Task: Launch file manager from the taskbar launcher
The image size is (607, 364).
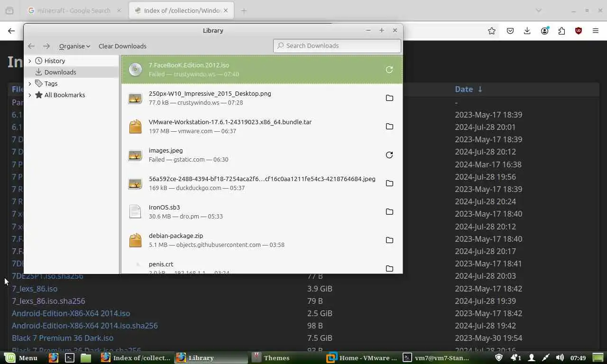Action: tap(85, 358)
